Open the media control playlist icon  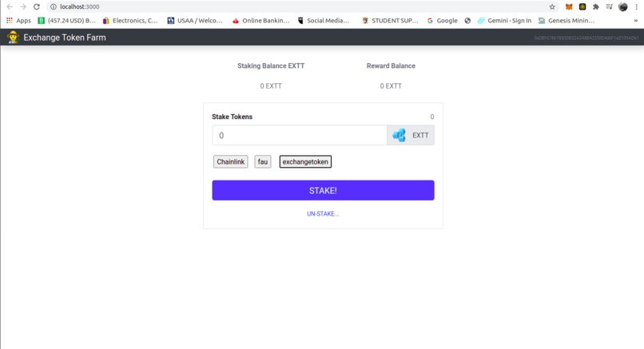[609, 7]
